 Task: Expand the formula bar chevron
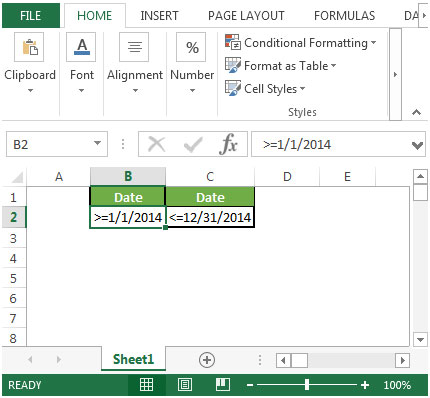(x=417, y=145)
